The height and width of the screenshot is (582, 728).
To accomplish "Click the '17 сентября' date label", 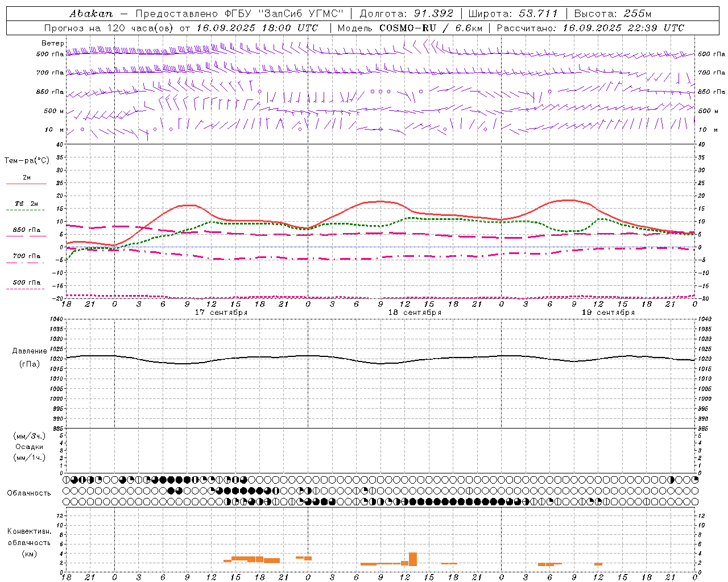I will [x=221, y=313].
